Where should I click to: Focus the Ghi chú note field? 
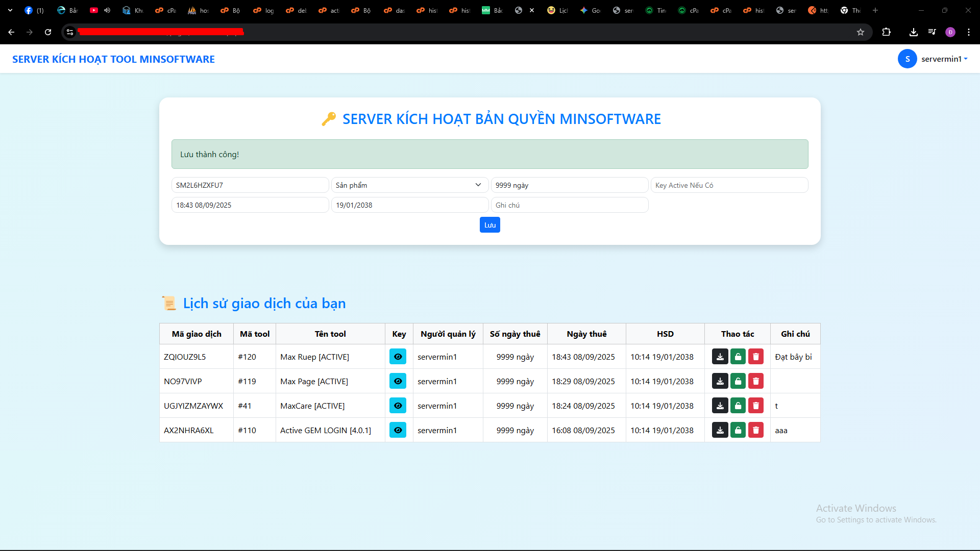[x=570, y=205]
